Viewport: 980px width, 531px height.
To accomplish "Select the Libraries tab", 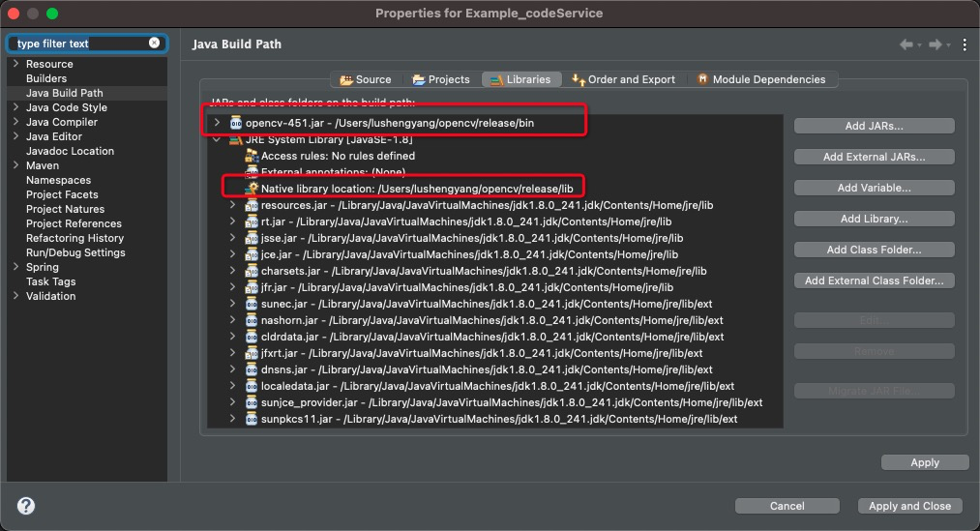I will point(521,79).
